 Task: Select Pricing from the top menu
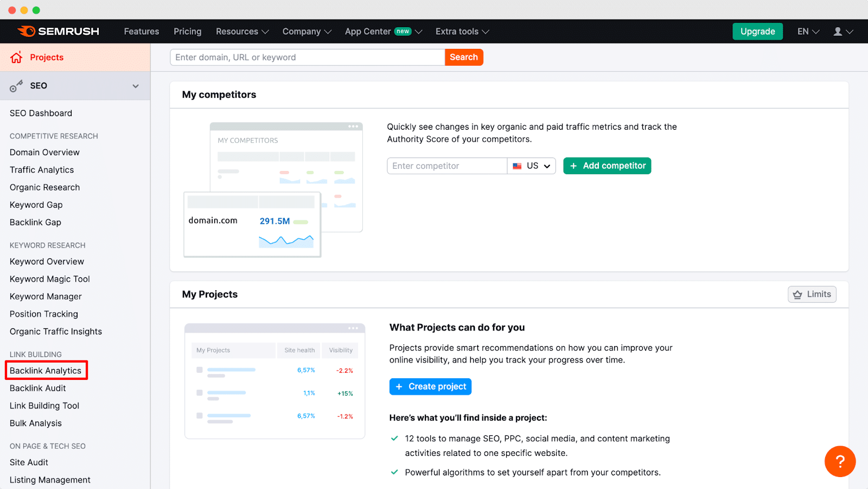coord(187,31)
